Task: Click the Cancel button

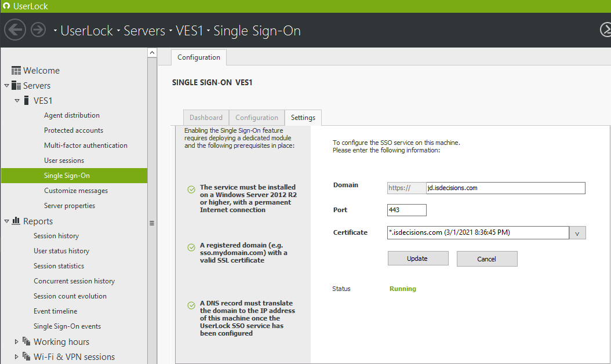Action: pos(487,259)
